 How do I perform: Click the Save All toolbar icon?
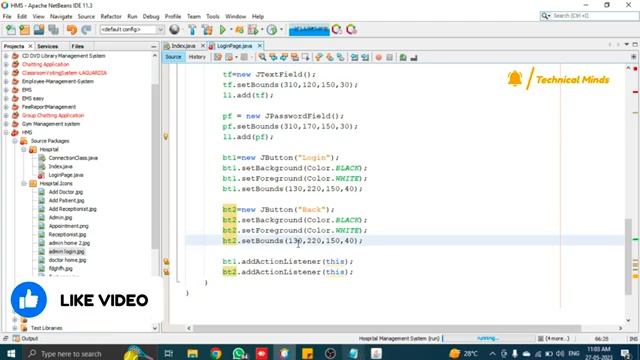pos(53,29)
